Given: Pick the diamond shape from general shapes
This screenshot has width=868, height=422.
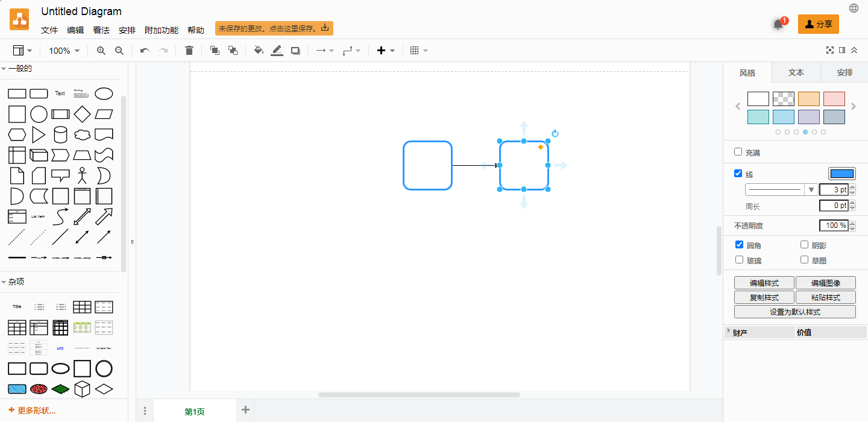Looking at the screenshot, I should [x=82, y=114].
